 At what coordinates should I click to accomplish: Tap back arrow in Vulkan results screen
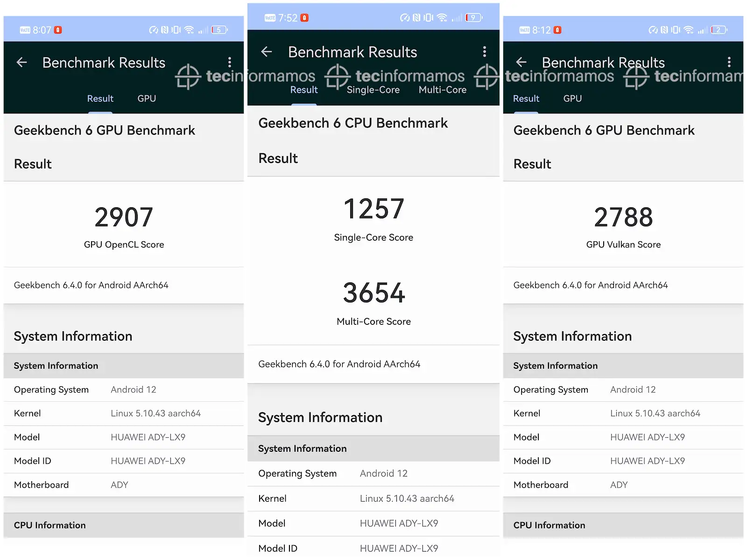click(x=521, y=63)
